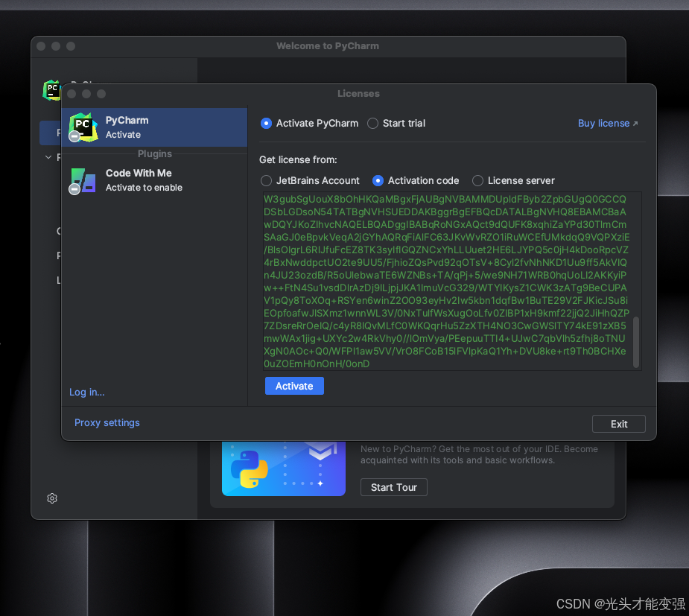689x616 pixels.
Task: Click the "Get license from:" label
Action: (x=298, y=160)
